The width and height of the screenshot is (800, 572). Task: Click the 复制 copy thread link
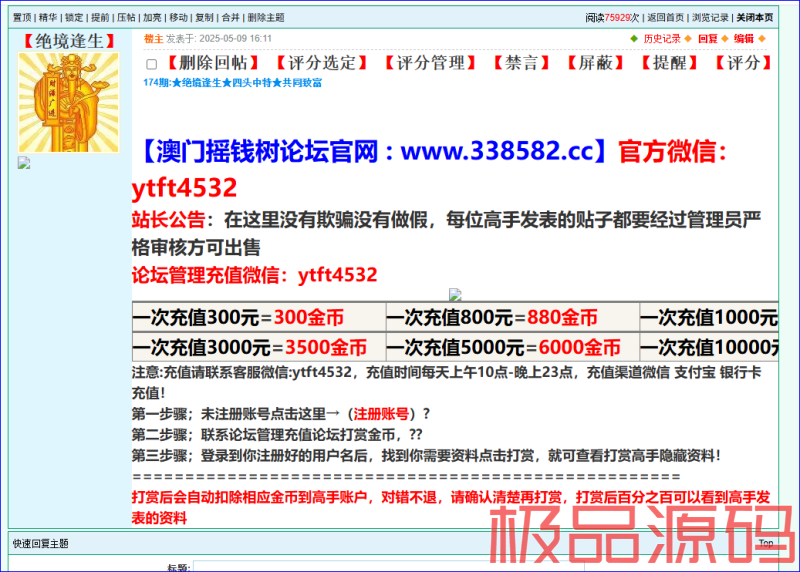(x=204, y=17)
